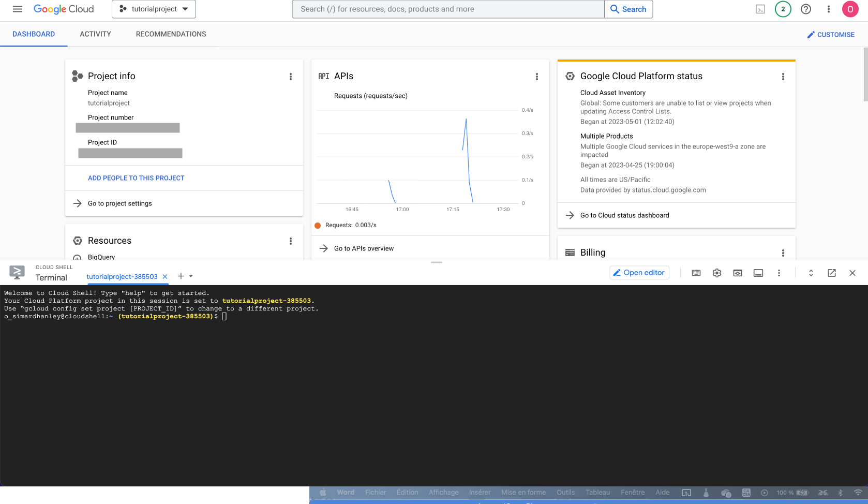Click the Search button
This screenshot has height=504, width=868.
[x=628, y=9]
